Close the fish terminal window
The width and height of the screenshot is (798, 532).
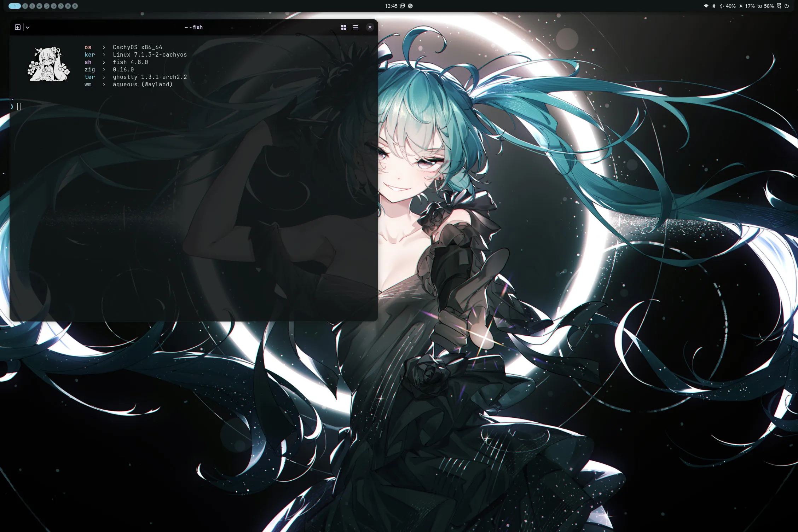click(x=370, y=27)
